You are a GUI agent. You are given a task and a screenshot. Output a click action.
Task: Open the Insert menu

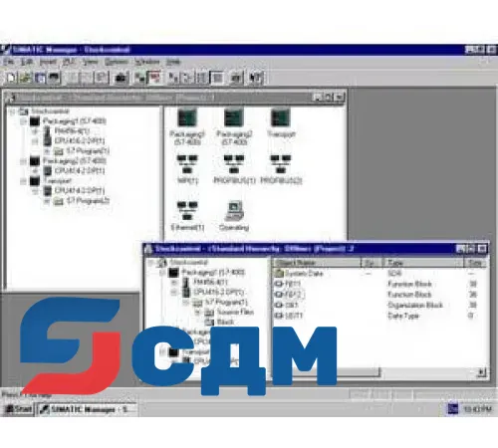(x=48, y=62)
